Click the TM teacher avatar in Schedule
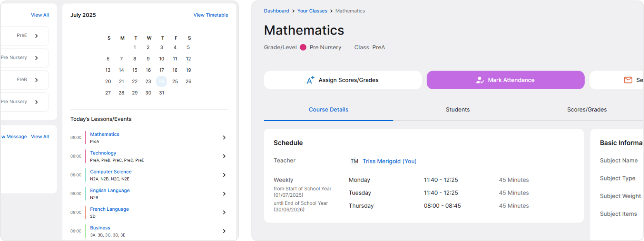Image resolution: width=644 pixels, height=241 pixels. click(x=354, y=161)
